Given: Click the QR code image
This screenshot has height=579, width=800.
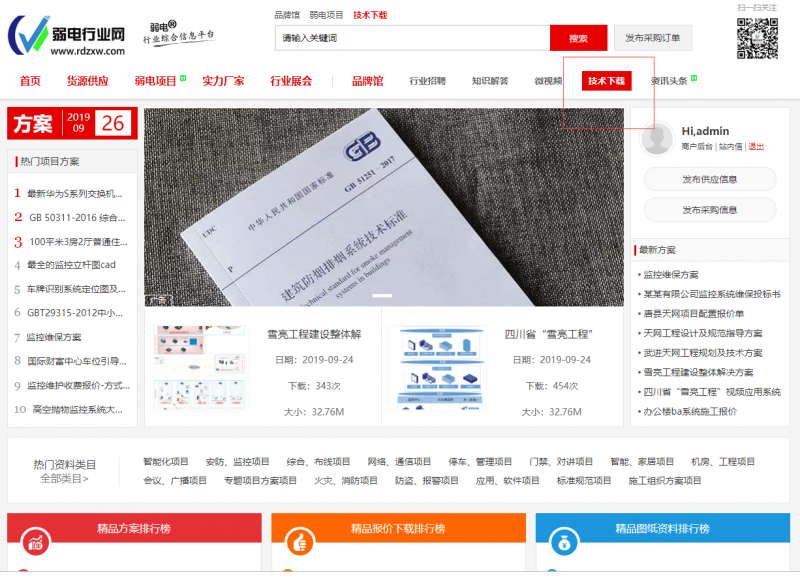Looking at the screenshot, I should pyautogui.click(x=757, y=39).
